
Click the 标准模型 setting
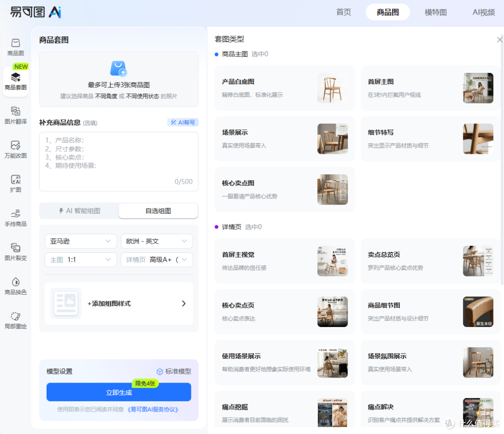pyautogui.click(x=174, y=371)
